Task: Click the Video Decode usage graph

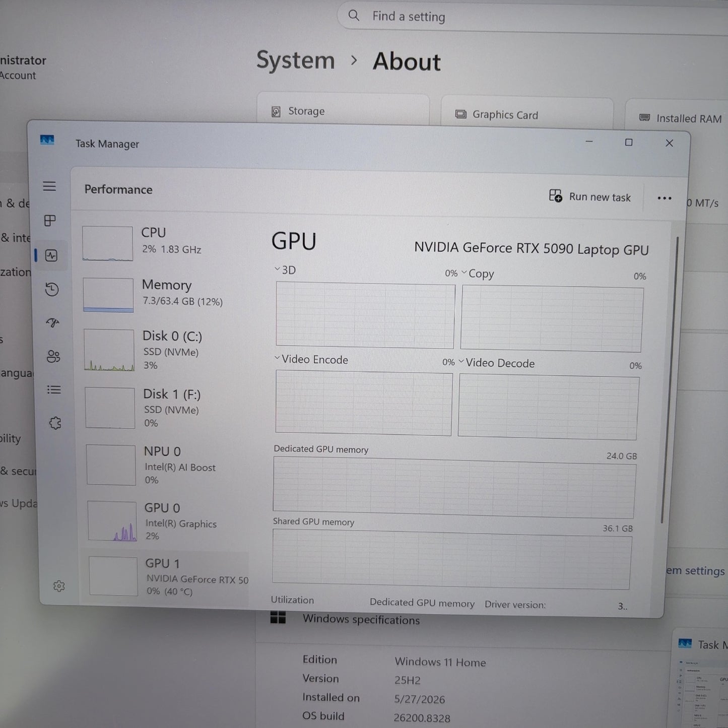Action: (548, 407)
